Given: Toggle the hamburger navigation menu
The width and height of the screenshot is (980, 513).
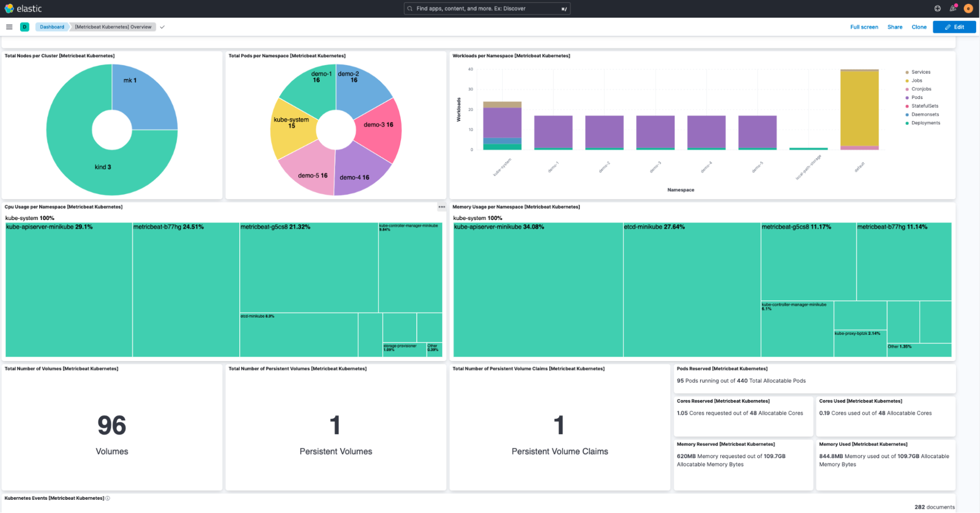Looking at the screenshot, I should click(9, 27).
